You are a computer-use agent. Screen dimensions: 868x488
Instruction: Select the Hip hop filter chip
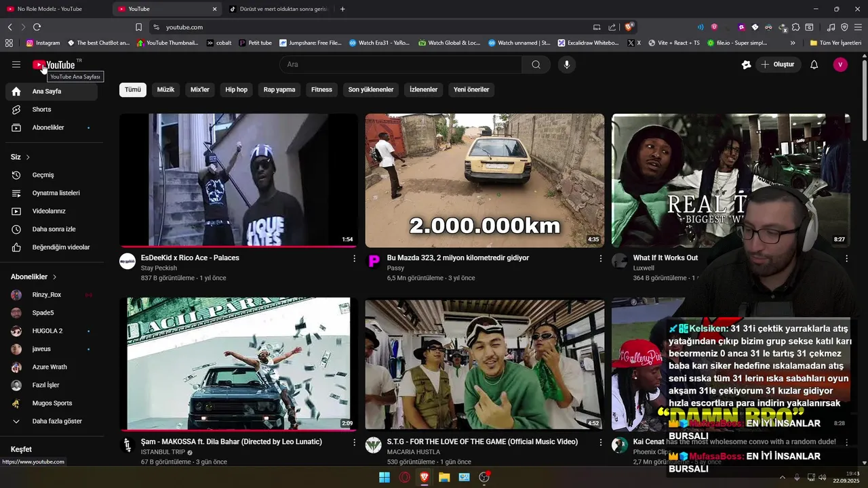[x=237, y=89]
